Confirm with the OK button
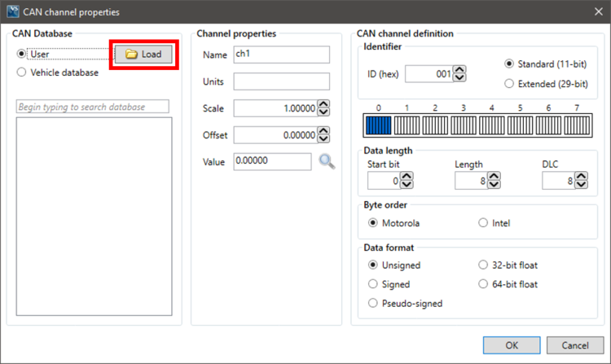This screenshot has height=364, width=611. click(512, 345)
